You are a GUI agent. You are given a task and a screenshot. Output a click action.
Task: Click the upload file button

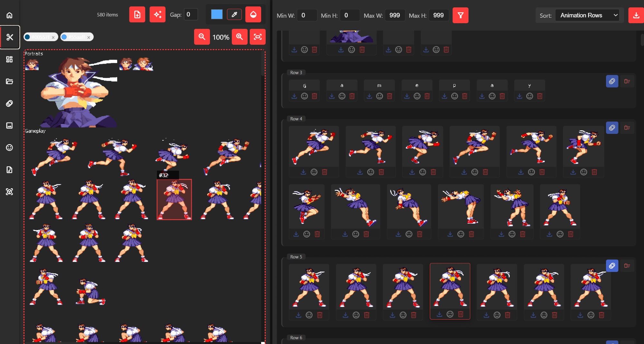[137, 14]
